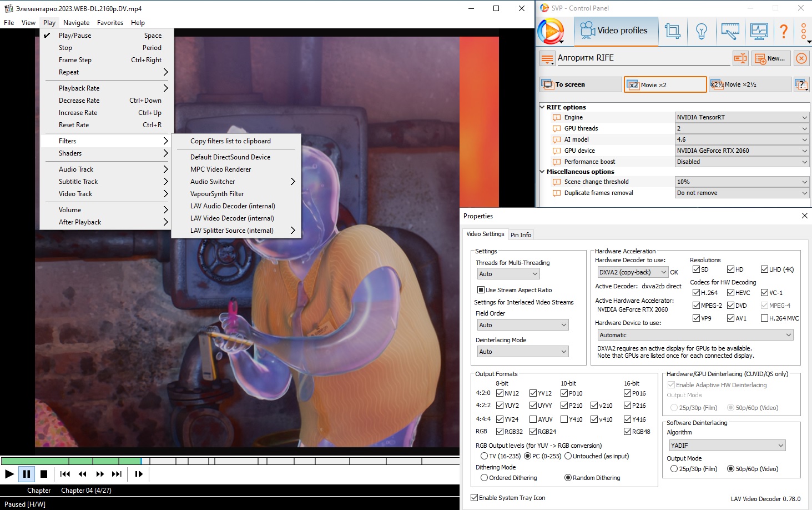Delete profile with the orange circled X icon
The height and width of the screenshot is (510, 812).
801,58
